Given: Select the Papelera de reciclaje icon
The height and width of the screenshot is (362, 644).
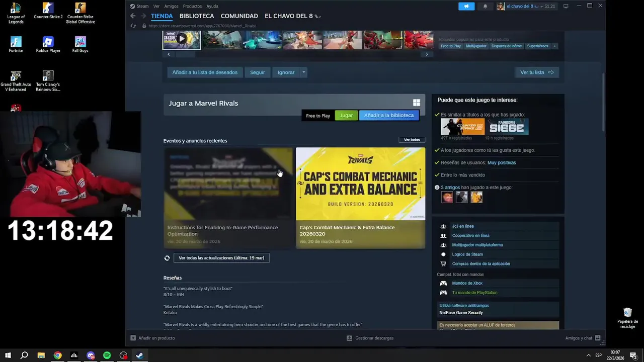Looking at the screenshot, I should coord(627,318).
